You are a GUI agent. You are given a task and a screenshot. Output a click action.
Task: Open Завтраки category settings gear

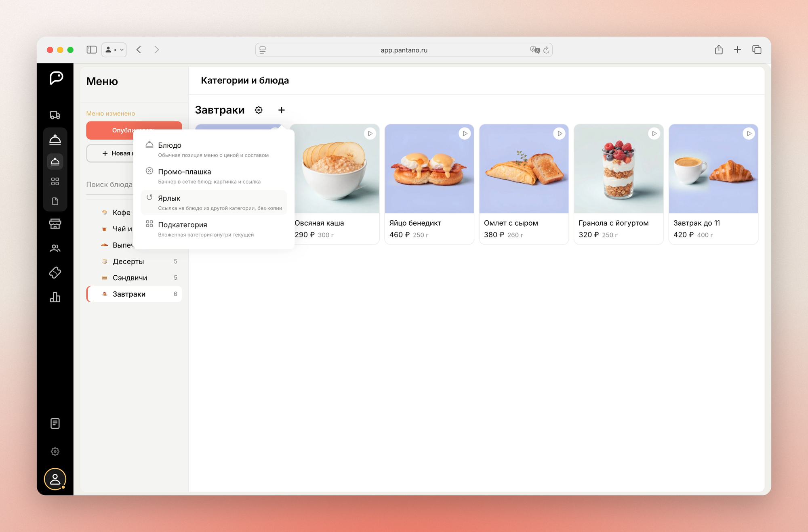(259, 110)
